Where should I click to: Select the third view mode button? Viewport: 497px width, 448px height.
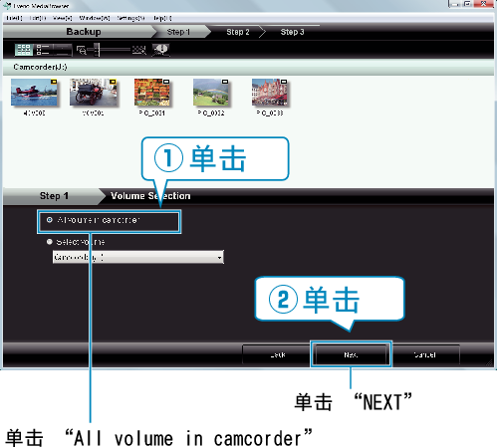[x=62, y=50]
